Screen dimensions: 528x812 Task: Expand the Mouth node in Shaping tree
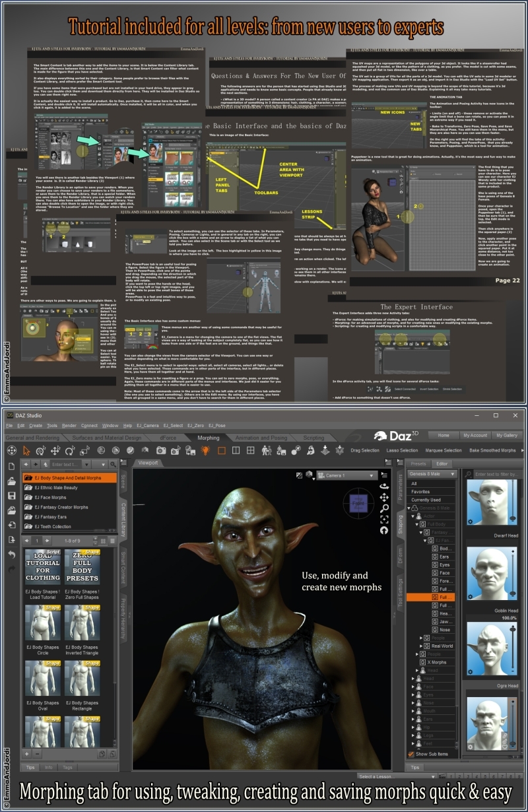click(413, 711)
